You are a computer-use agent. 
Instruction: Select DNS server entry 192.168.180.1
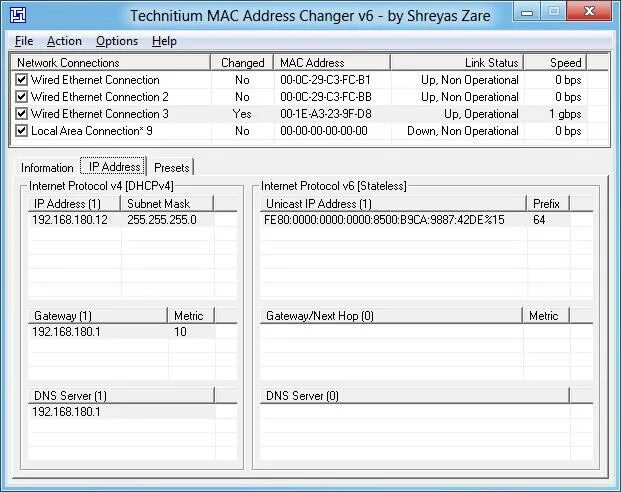click(x=66, y=412)
